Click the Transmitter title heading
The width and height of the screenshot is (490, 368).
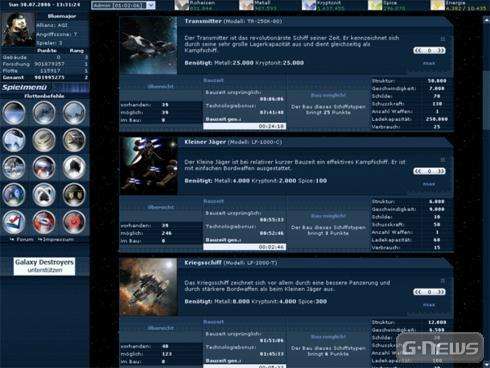[233, 21]
